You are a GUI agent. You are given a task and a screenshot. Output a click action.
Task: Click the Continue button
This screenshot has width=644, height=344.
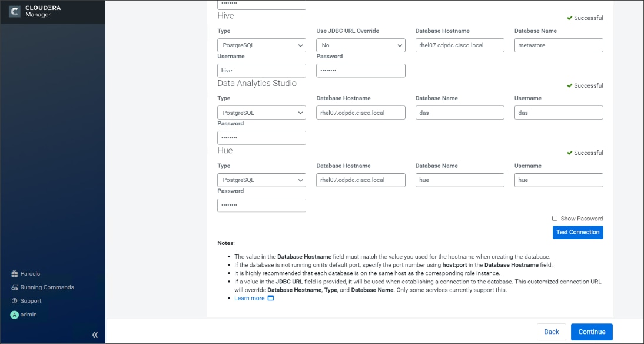[x=592, y=332]
